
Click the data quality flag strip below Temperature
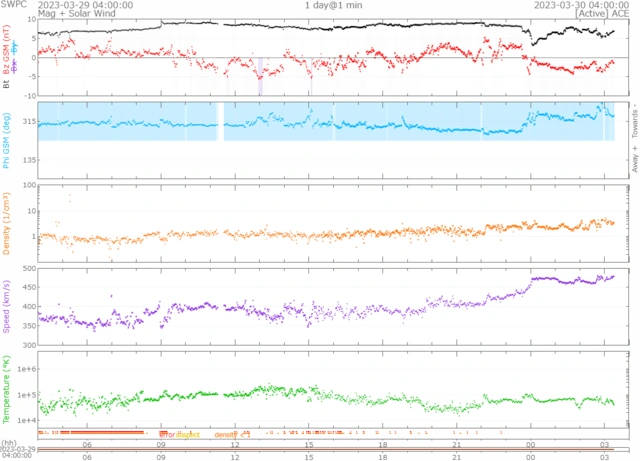click(333, 433)
